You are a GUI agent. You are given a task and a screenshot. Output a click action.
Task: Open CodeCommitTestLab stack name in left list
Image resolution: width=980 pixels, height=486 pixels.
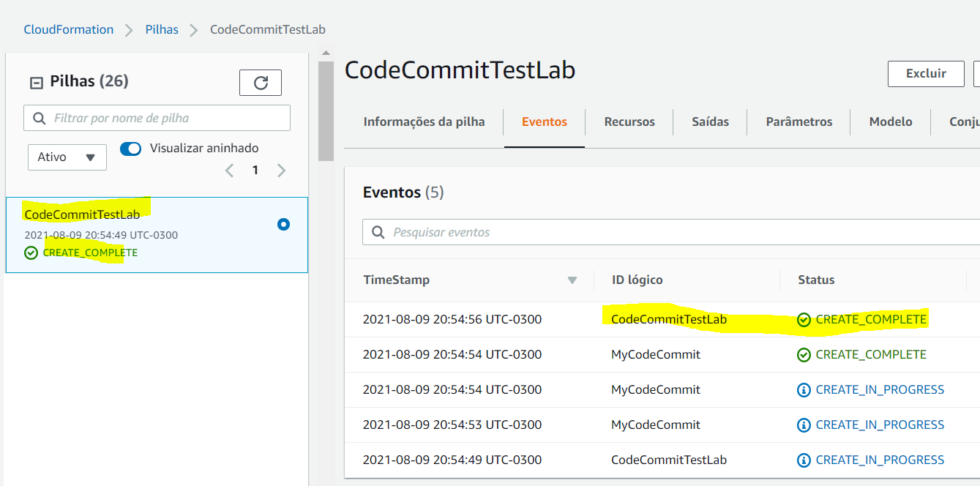pyautogui.click(x=82, y=214)
